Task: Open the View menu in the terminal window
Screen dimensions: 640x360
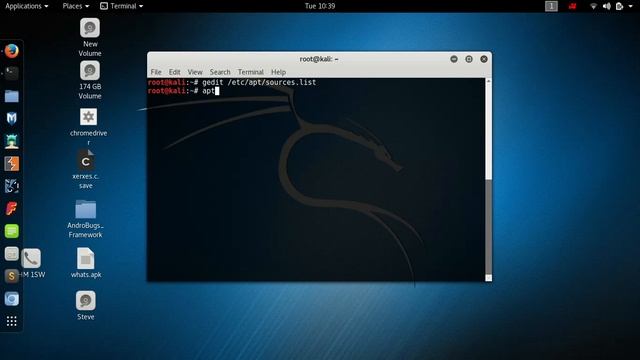Action: 195,72
